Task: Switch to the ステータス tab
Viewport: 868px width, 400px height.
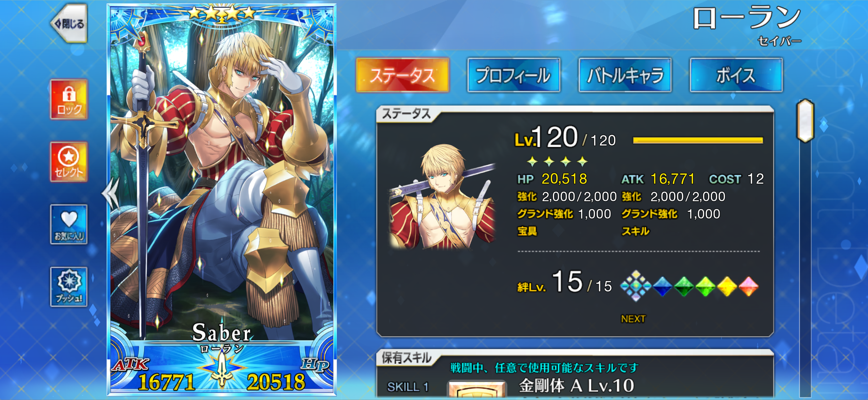Action: click(x=403, y=75)
